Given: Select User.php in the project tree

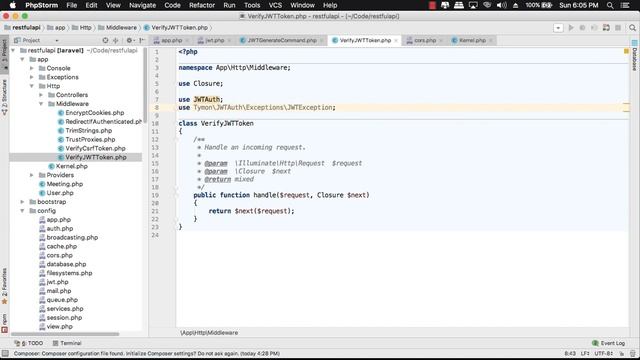Looking at the screenshot, I should click(x=60, y=193).
